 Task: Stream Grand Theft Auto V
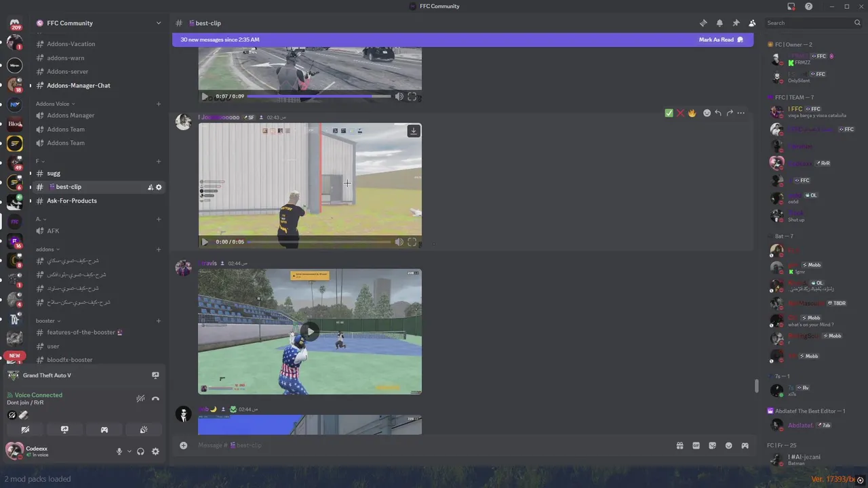pos(155,375)
